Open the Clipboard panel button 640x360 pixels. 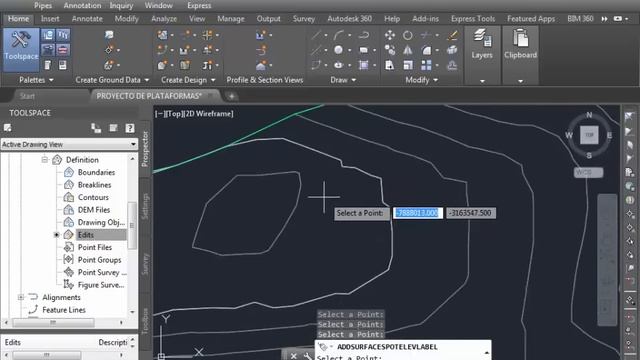[520, 43]
